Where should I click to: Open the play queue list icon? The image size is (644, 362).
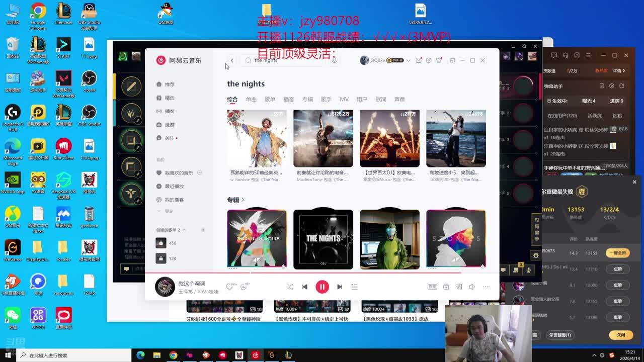click(354, 287)
